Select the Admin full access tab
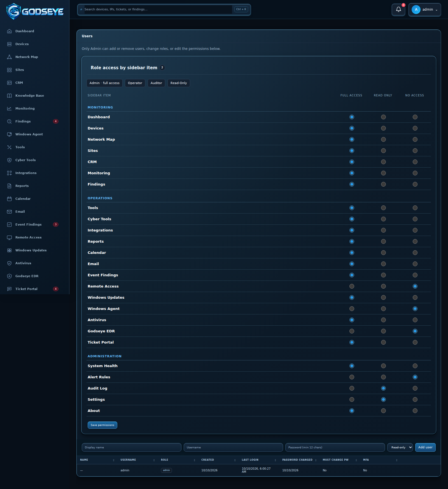Image resolution: width=448 pixels, height=489 pixels. [x=104, y=83]
